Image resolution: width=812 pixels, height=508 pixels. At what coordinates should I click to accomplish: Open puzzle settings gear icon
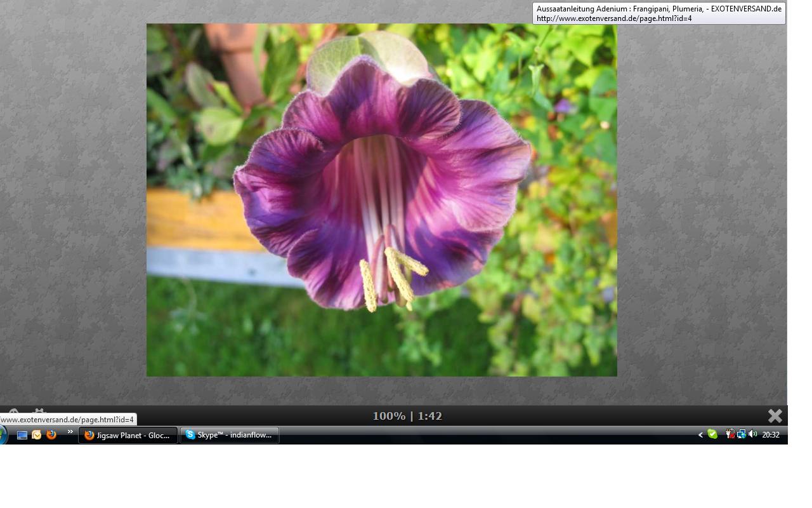pos(39,413)
